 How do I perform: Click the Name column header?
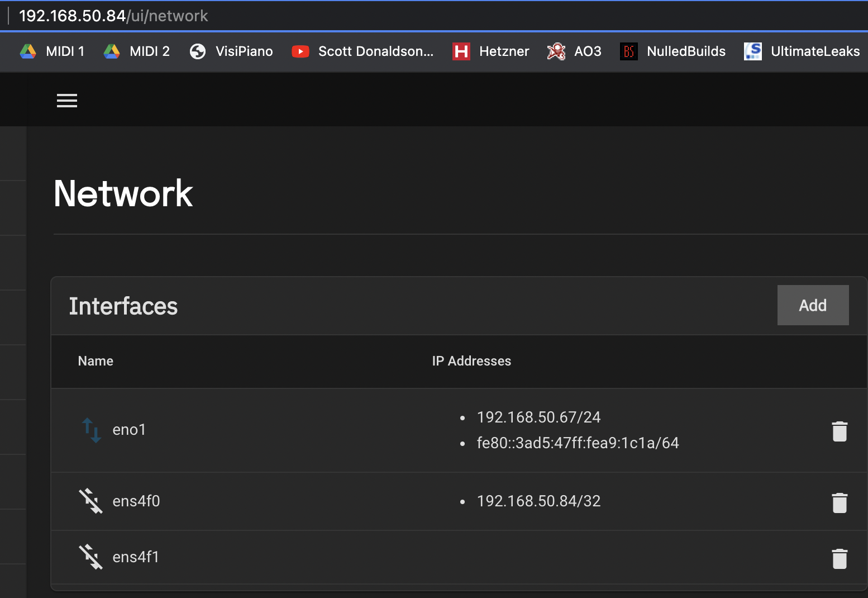coord(96,361)
